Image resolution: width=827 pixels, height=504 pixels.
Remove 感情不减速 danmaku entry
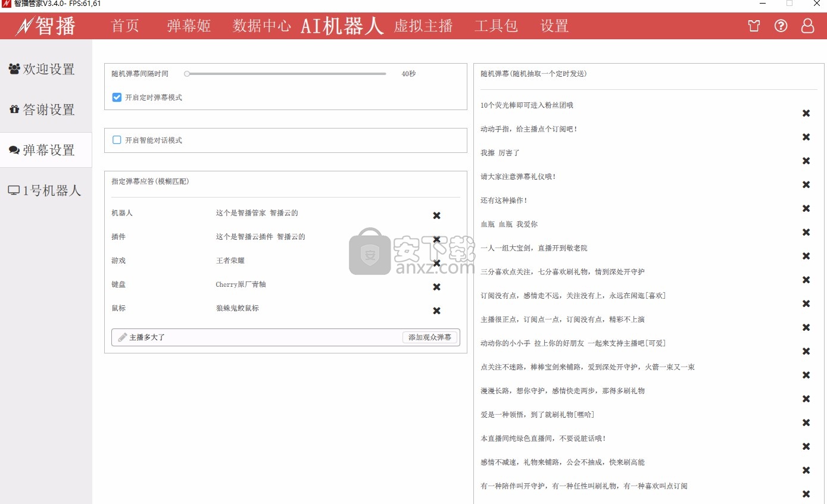[x=806, y=470]
